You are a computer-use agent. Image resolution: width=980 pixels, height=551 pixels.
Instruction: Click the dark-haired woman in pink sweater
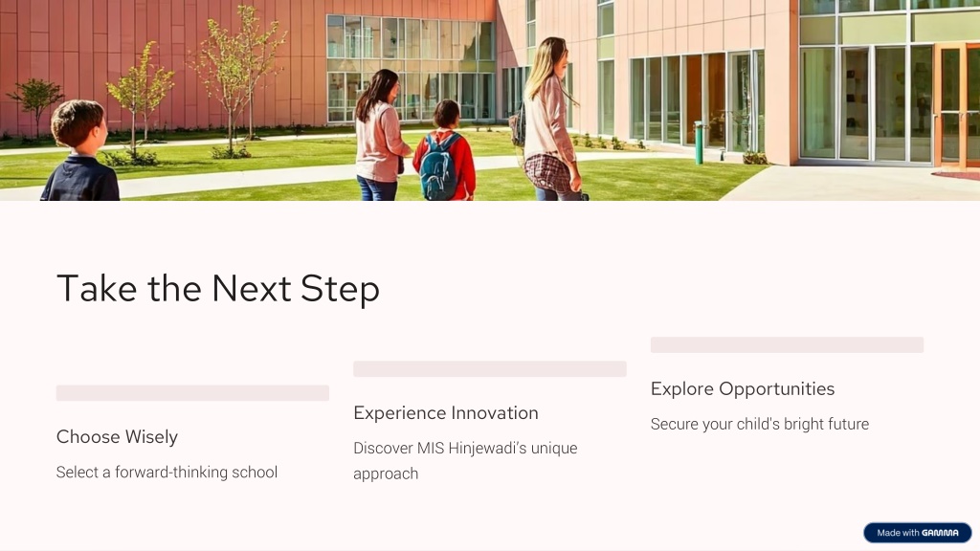(x=380, y=135)
